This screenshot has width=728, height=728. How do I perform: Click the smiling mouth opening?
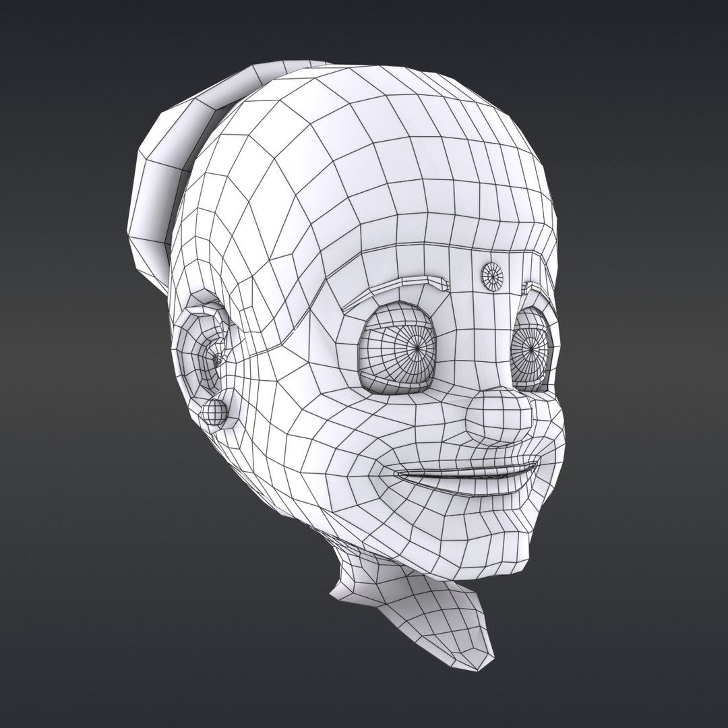point(466,475)
